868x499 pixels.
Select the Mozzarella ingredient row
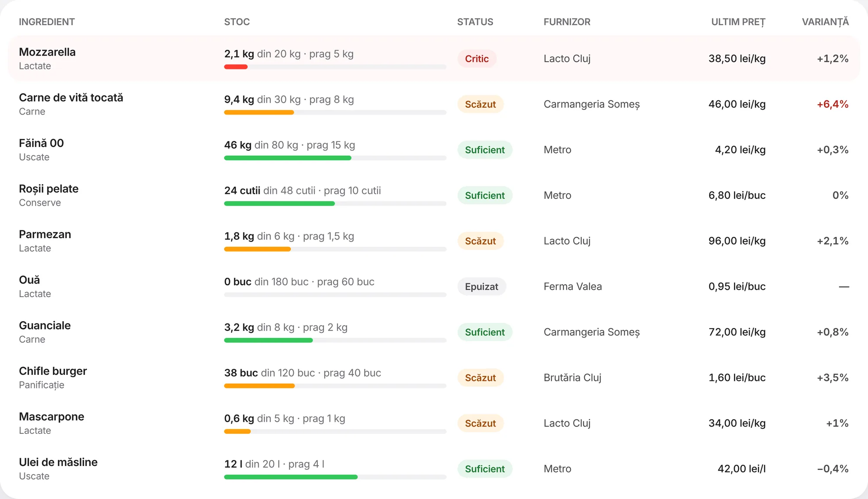(434, 59)
